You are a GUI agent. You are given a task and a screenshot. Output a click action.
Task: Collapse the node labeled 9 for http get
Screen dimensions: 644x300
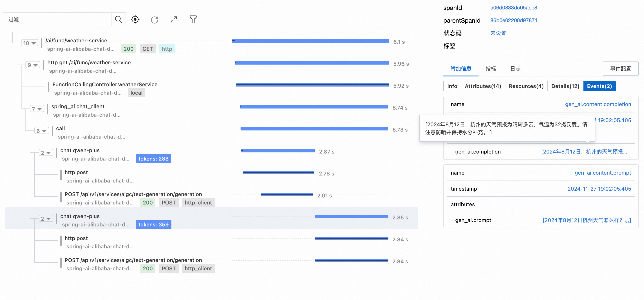point(32,65)
